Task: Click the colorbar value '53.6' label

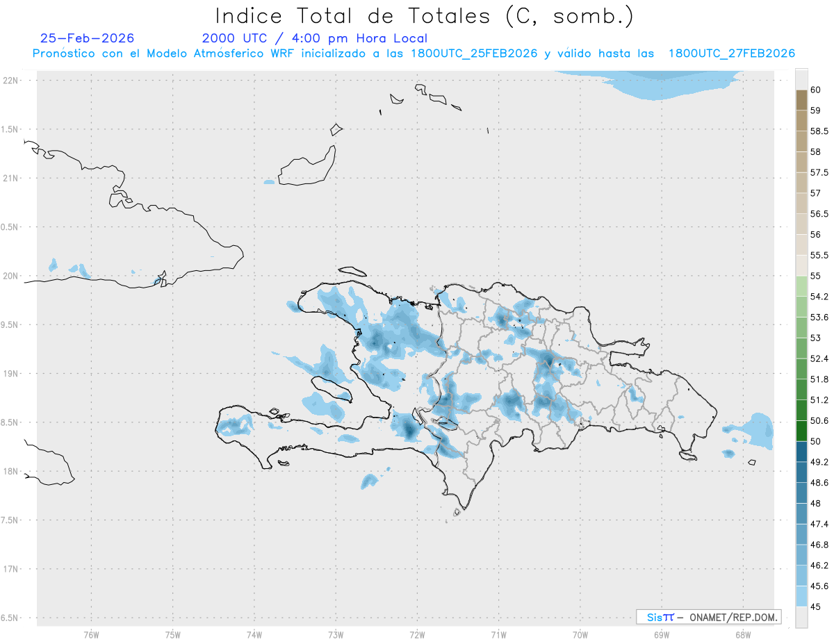Action: tap(819, 317)
